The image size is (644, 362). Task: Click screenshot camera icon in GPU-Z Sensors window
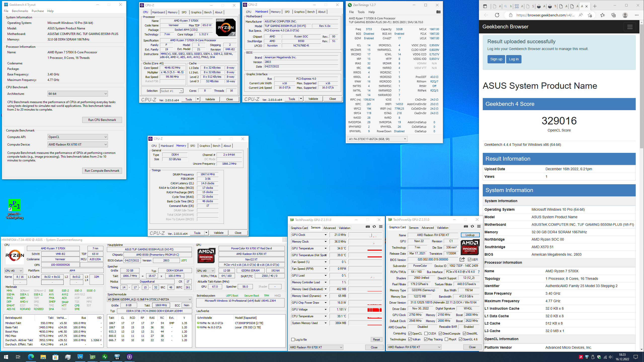pyautogui.click(x=368, y=227)
